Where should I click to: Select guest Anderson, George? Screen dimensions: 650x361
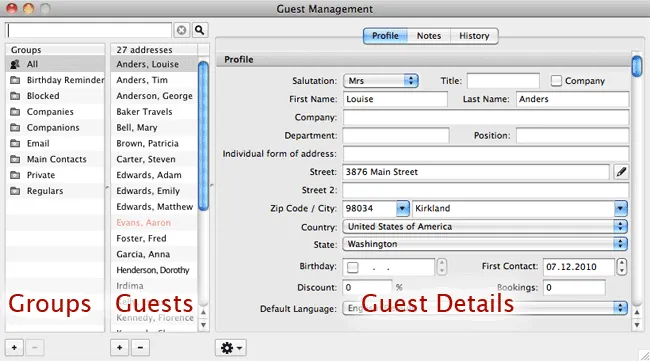coord(154,96)
